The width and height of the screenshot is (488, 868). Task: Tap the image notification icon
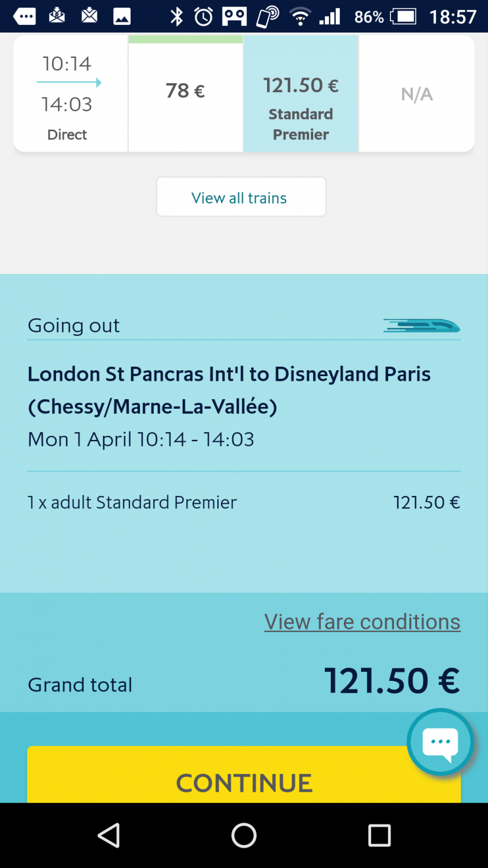[x=122, y=17]
